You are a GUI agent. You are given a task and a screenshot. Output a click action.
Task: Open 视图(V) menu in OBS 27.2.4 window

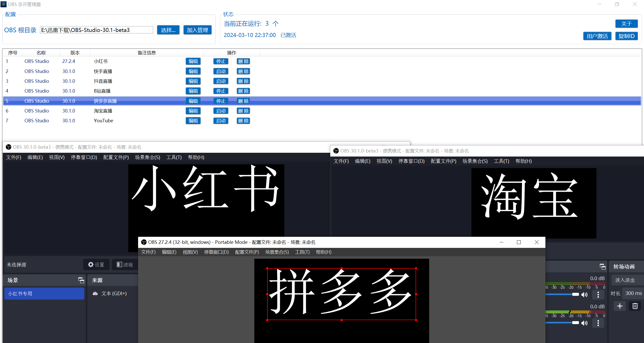[190, 252]
